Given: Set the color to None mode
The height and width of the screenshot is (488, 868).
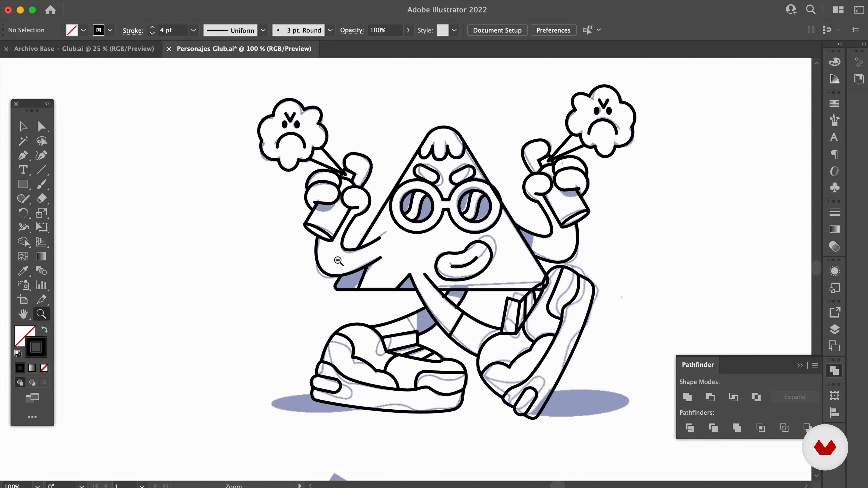Looking at the screenshot, I should click(x=44, y=368).
